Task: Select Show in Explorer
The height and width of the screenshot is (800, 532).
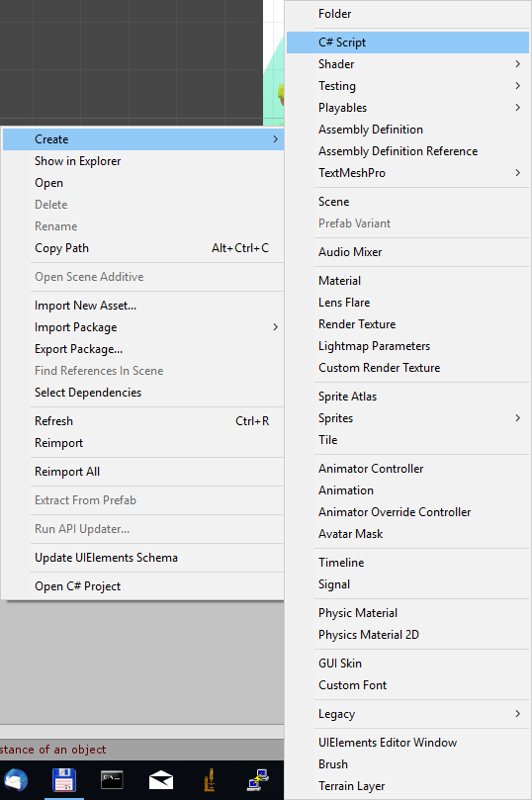Action: pyautogui.click(x=143, y=161)
